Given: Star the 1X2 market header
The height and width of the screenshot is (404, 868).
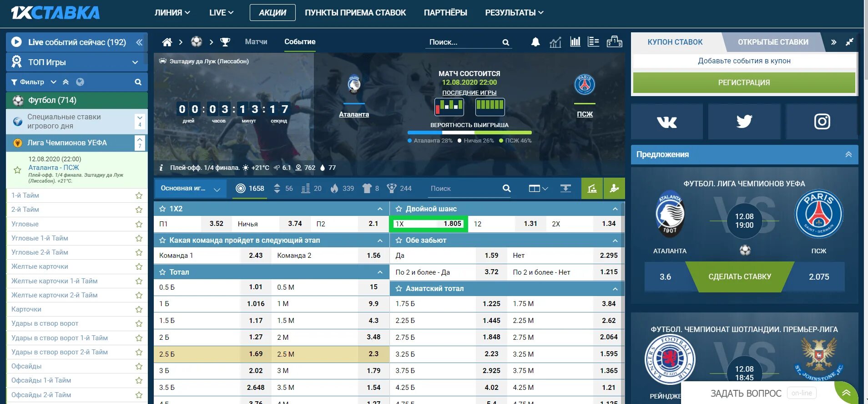Looking at the screenshot, I should click(x=162, y=209).
